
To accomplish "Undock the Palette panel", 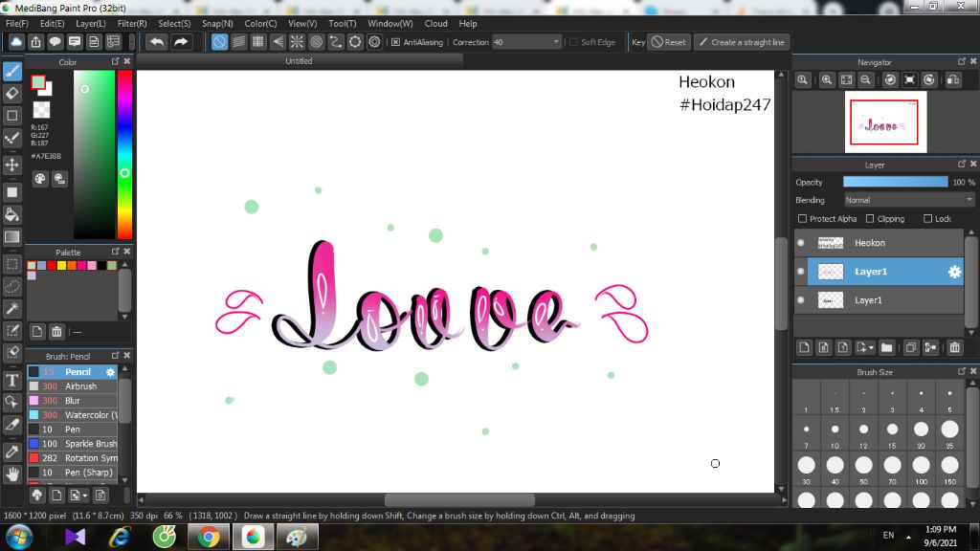I will [x=115, y=252].
